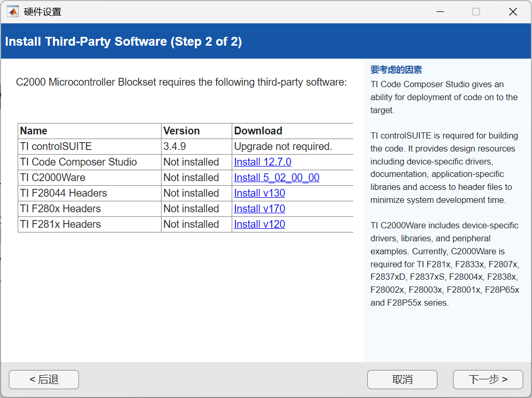Click Not installed for F280x Headers
Viewport: 532px width, 398px height.
[x=196, y=209]
